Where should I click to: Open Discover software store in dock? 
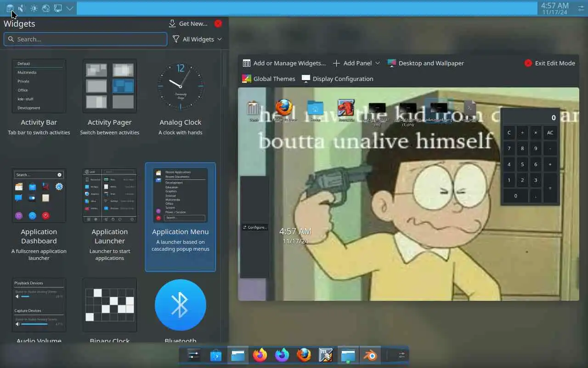point(215,355)
